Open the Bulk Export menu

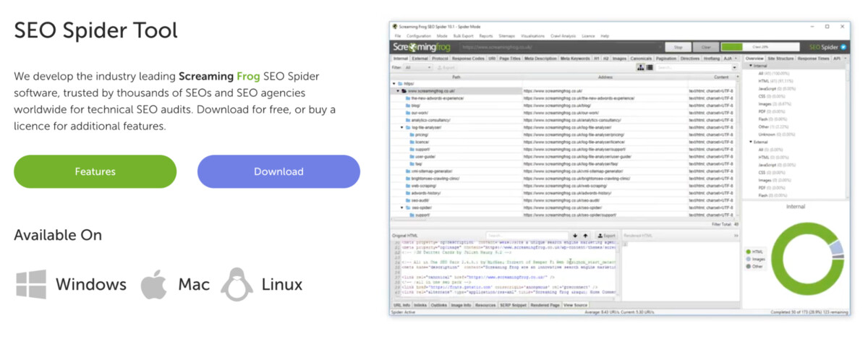point(464,36)
